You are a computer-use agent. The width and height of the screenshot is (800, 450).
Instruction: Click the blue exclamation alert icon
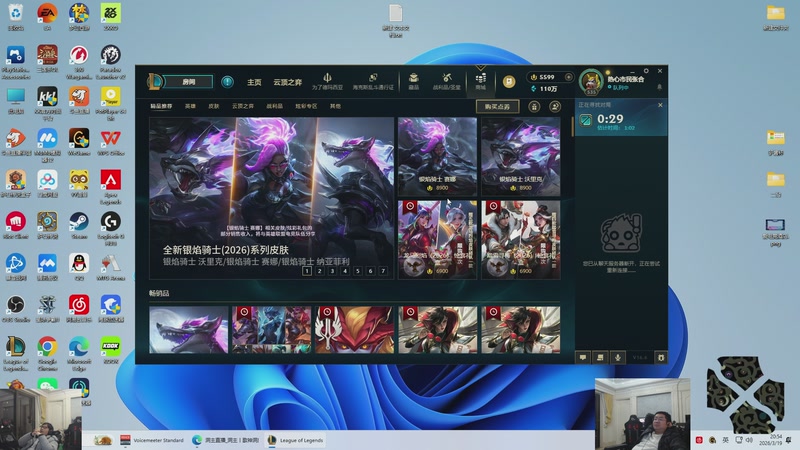click(228, 82)
